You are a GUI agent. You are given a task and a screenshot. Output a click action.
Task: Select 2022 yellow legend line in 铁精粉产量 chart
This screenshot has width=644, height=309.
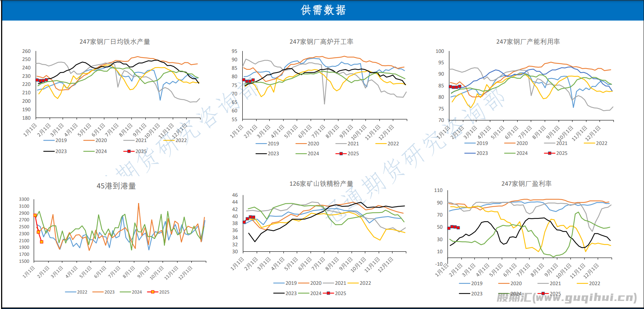pos(353,283)
